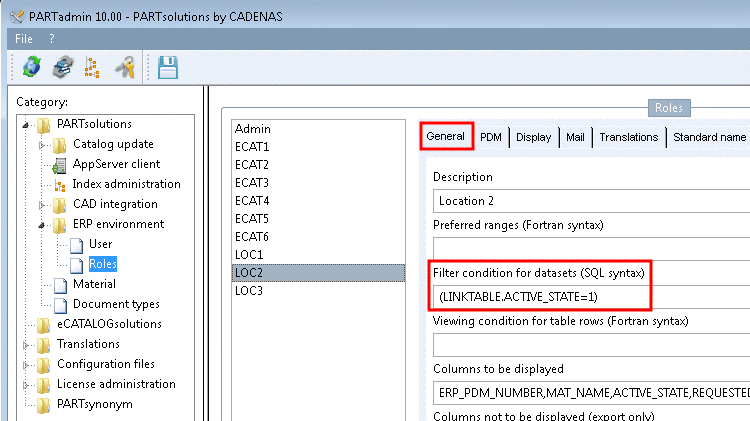Select the LOC1 role
The width and height of the screenshot is (750, 421).
(x=318, y=255)
